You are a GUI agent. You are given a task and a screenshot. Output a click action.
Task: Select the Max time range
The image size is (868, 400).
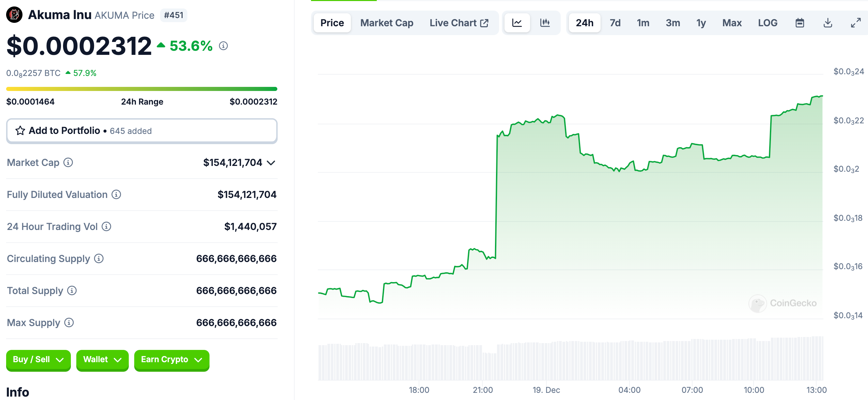tap(732, 23)
